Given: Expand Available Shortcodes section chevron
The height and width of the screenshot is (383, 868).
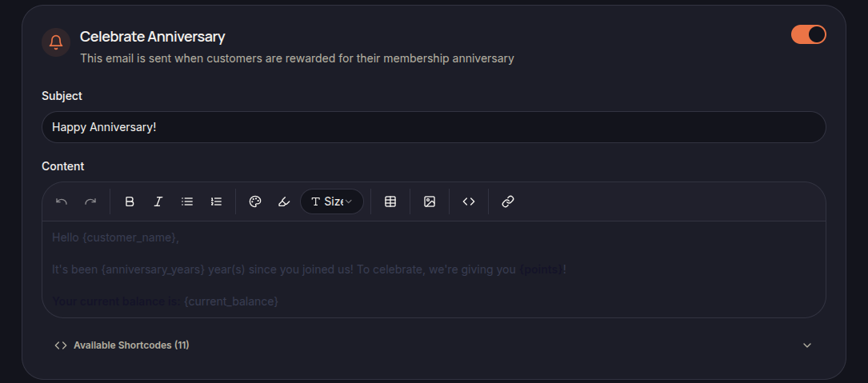Looking at the screenshot, I should click(x=807, y=345).
